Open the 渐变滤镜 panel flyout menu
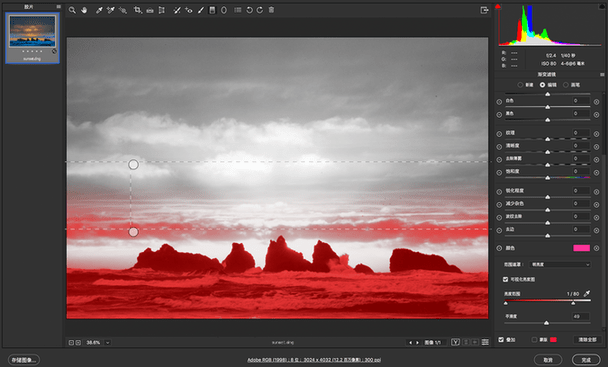The width and height of the screenshot is (608, 367). [x=602, y=74]
